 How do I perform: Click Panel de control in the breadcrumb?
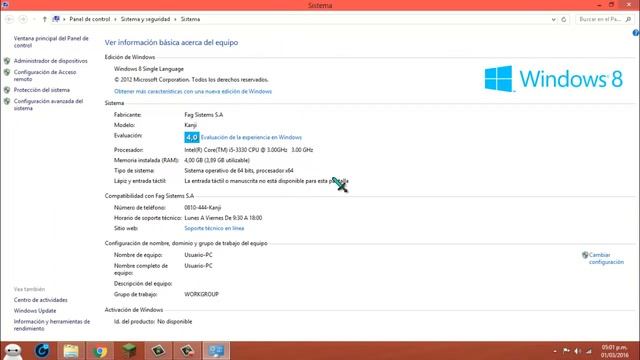click(90, 19)
